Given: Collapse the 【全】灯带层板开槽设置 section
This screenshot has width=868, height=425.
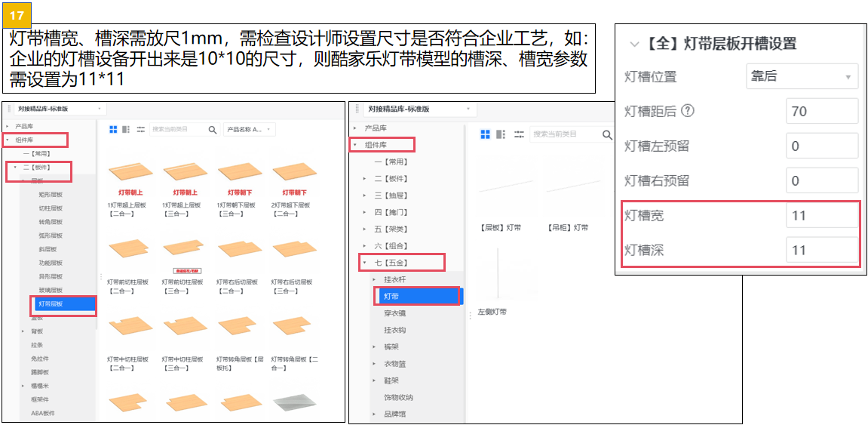Looking at the screenshot, I should point(634,44).
